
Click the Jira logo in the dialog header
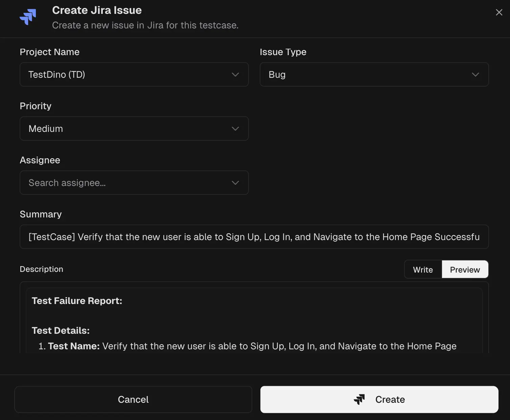28,16
